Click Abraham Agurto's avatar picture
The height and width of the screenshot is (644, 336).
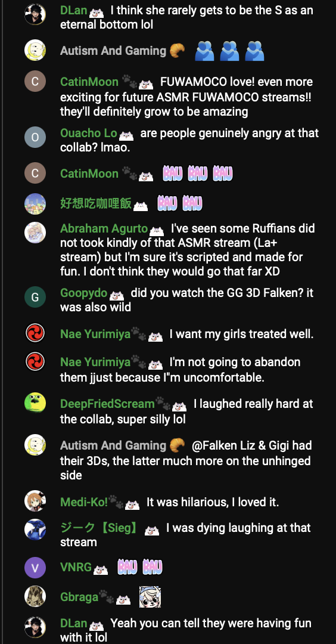[35, 233]
